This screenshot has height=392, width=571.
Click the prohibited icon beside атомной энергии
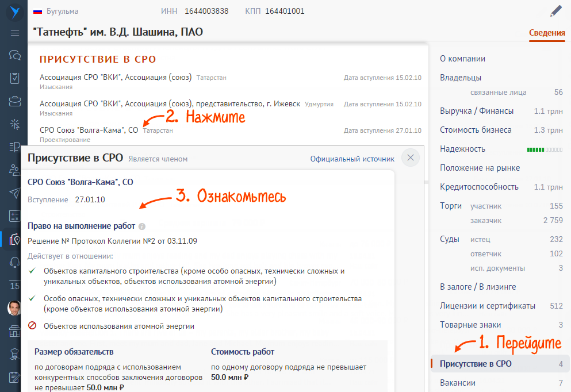[x=32, y=325]
